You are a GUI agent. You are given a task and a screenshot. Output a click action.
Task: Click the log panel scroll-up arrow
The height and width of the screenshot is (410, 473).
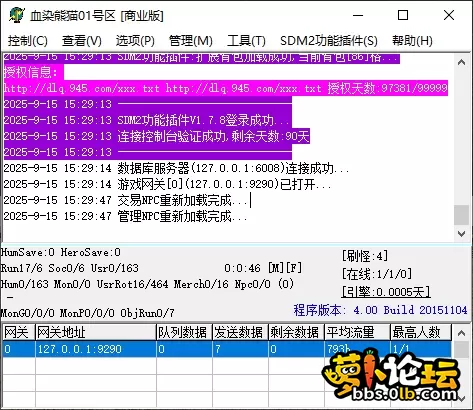click(x=462, y=62)
